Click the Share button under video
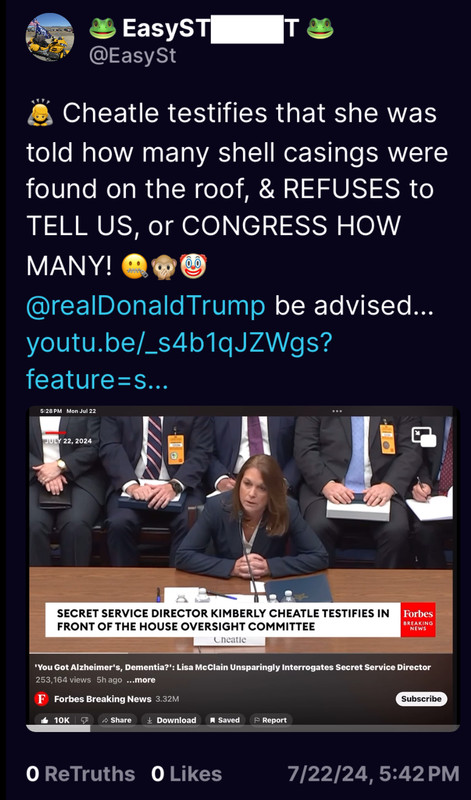 [x=117, y=720]
